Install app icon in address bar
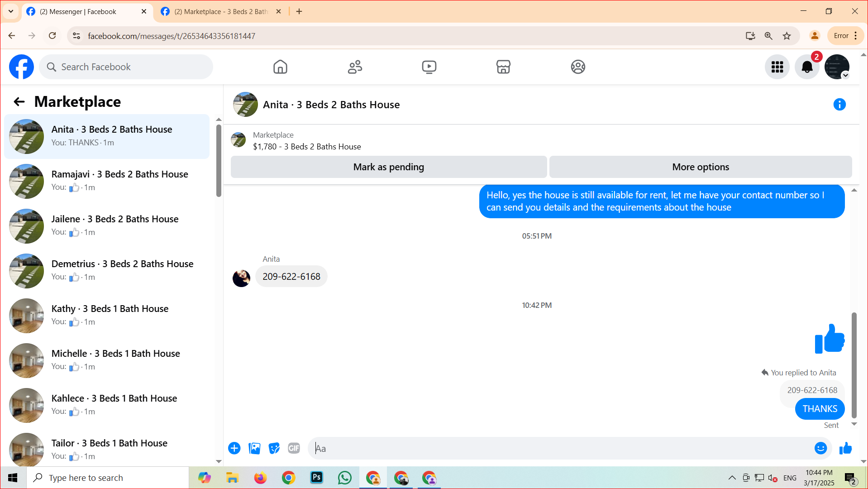The height and width of the screenshot is (489, 868). [x=750, y=36]
